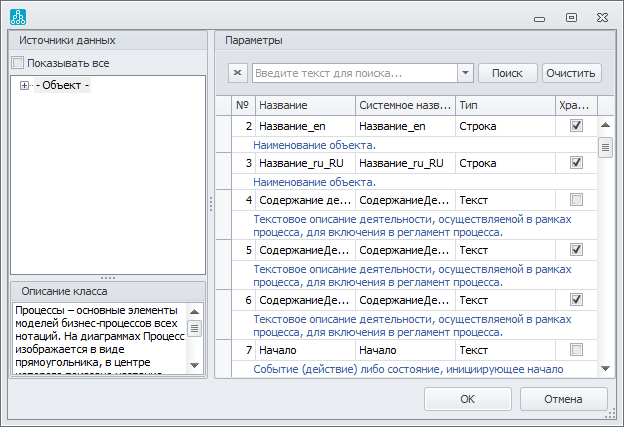Click the Тип column header
This screenshot has width=624, height=427.
(x=505, y=105)
